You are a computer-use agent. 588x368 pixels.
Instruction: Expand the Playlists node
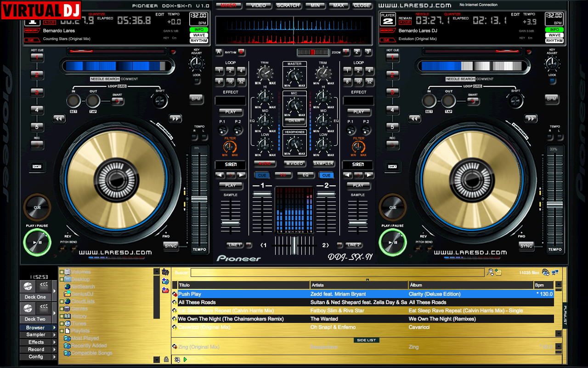tap(62, 331)
